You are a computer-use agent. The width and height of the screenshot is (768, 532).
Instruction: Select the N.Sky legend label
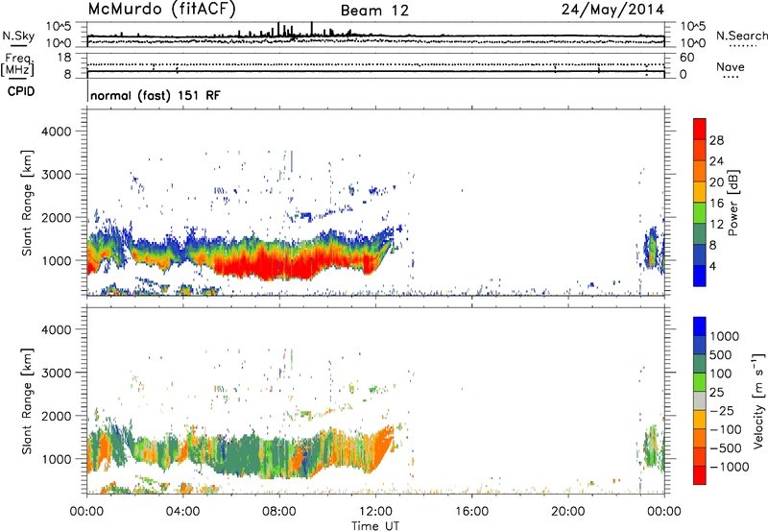click(18, 36)
